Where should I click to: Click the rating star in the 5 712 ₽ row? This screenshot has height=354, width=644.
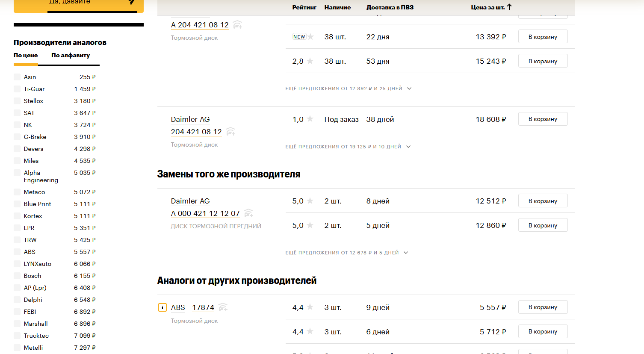click(310, 332)
